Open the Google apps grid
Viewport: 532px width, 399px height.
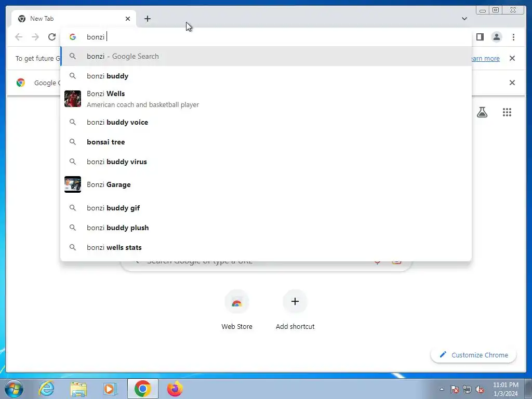click(507, 112)
